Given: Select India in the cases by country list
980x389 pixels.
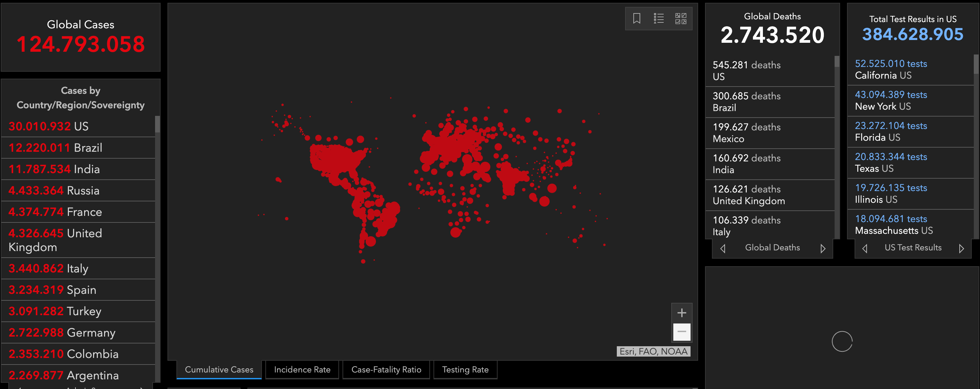Looking at the screenshot, I should coord(54,169).
